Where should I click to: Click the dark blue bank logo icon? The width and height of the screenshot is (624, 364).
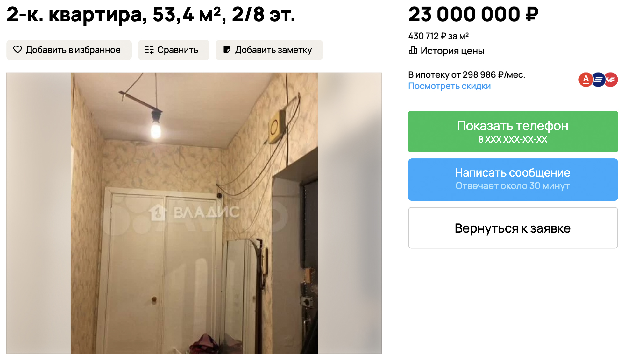click(x=598, y=80)
